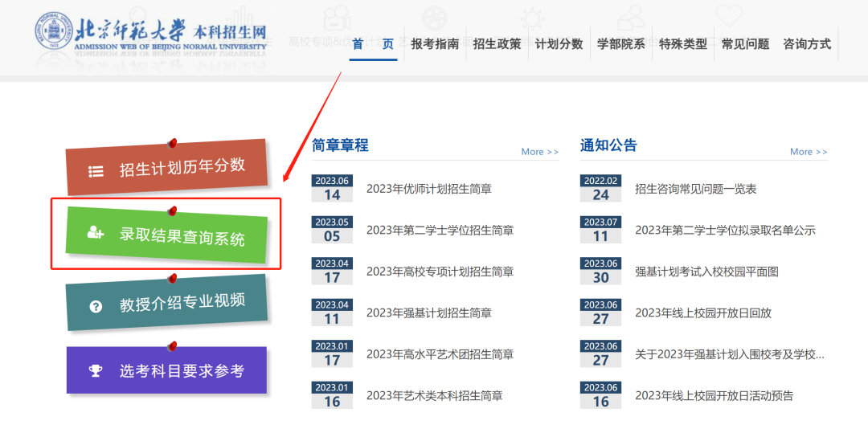The height and width of the screenshot is (429, 868).
Task: Open 2023年线上校园开放日活动预告
Action: (x=714, y=396)
